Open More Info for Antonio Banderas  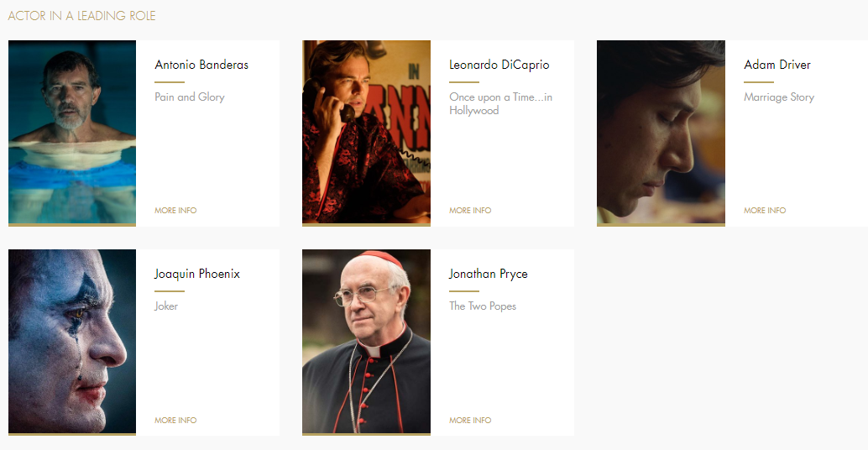[175, 211]
